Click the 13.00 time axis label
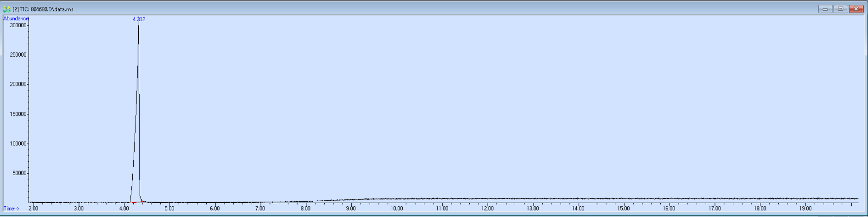 [x=532, y=209]
